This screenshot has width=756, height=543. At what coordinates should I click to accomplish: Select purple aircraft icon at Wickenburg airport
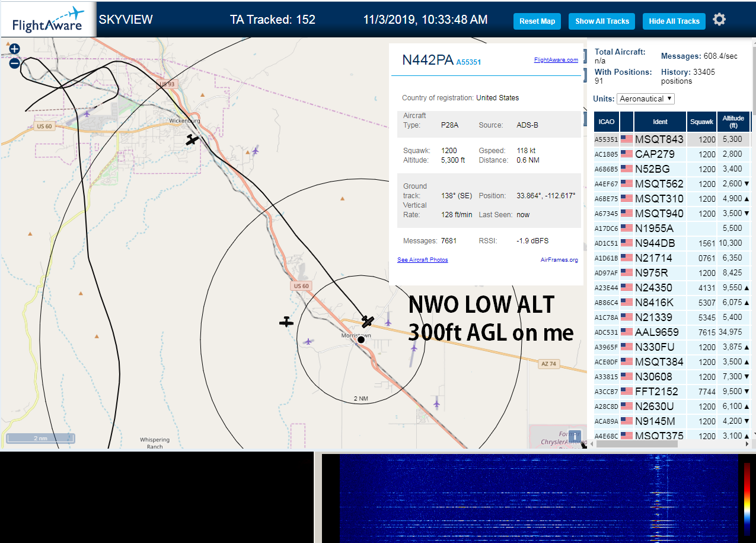click(88, 113)
